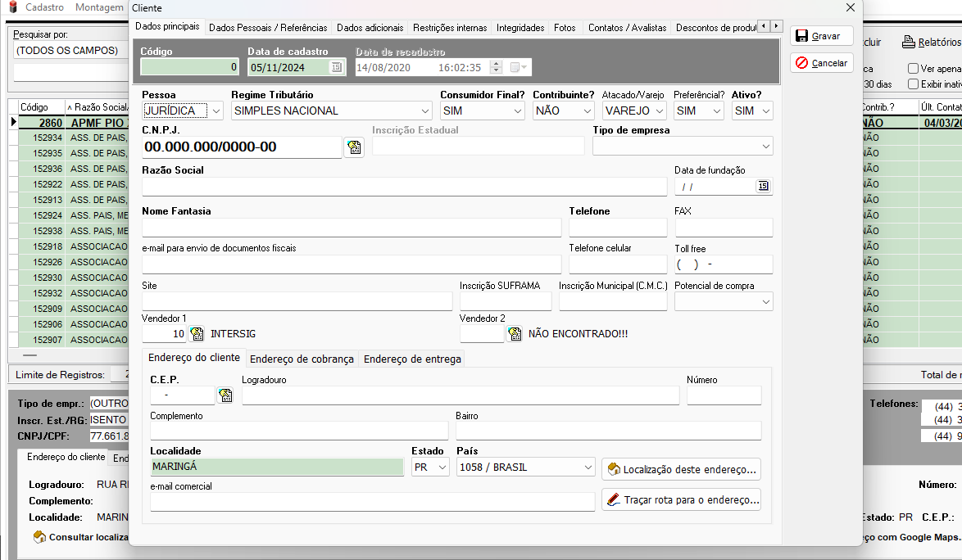Click the Cancelar button

tap(821, 63)
